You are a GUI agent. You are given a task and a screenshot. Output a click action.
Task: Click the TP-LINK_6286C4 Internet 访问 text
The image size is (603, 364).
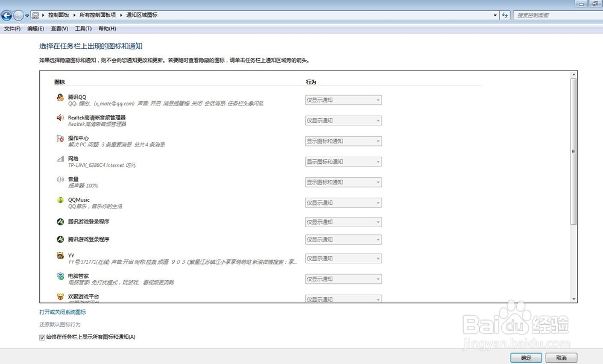(x=102, y=165)
